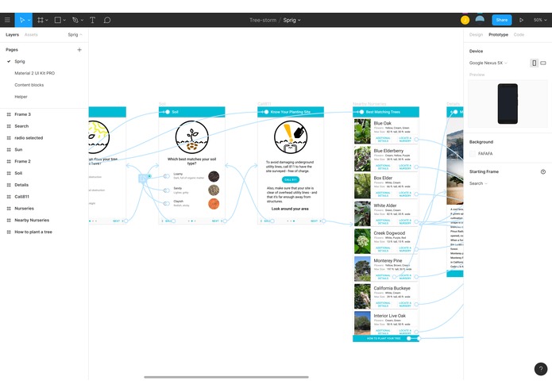The image size is (552, 392).
Task: Select the Text tool
Action: pos(93,20)
